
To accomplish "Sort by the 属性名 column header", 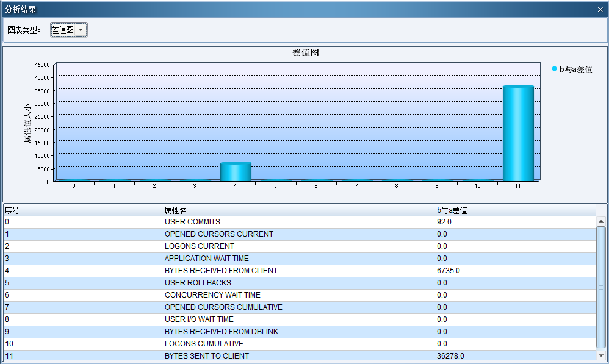I will coord(299,210).
